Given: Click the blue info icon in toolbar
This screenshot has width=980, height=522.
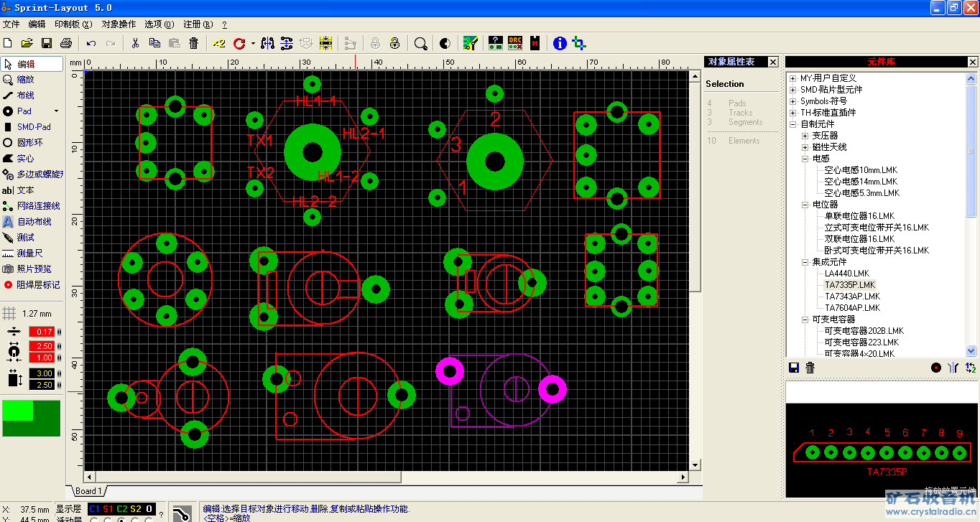Looking at the screenshot, I should click(560, 43).
